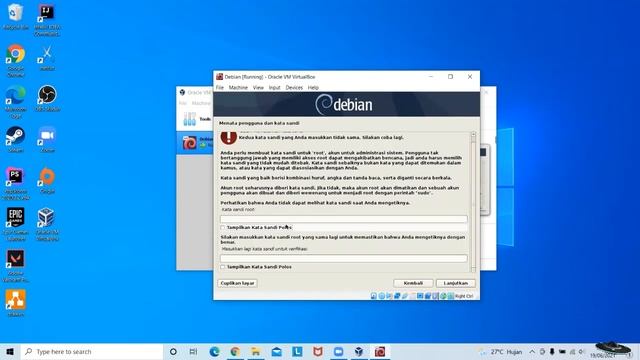This screenshot has height=360, width=640.
Task: Open the PhpStorm desktop shortcut
Action: (x=16, y=184)
